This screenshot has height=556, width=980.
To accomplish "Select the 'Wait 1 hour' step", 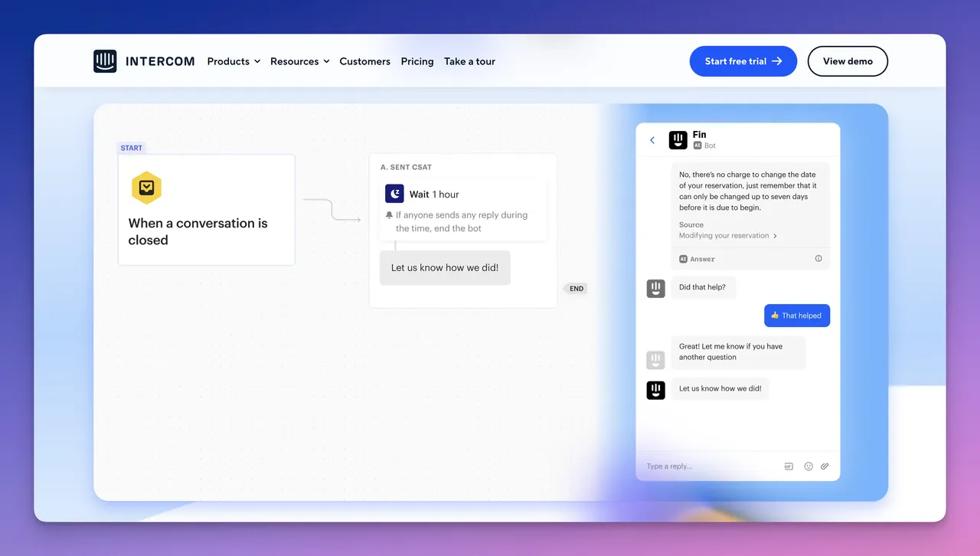I will (463, 210).
